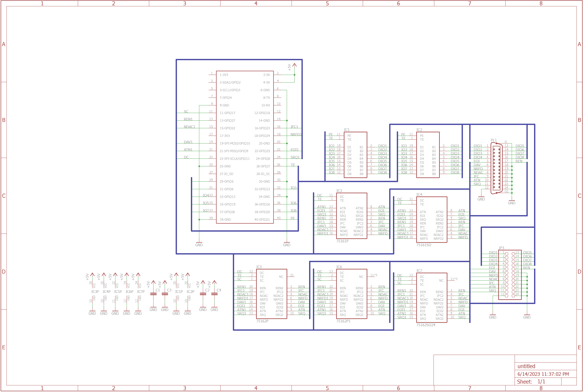The width and height of the screenshot is (583, 392).
Task: Select the JP3 pin header symbol
Action: [x=510, y=275]
